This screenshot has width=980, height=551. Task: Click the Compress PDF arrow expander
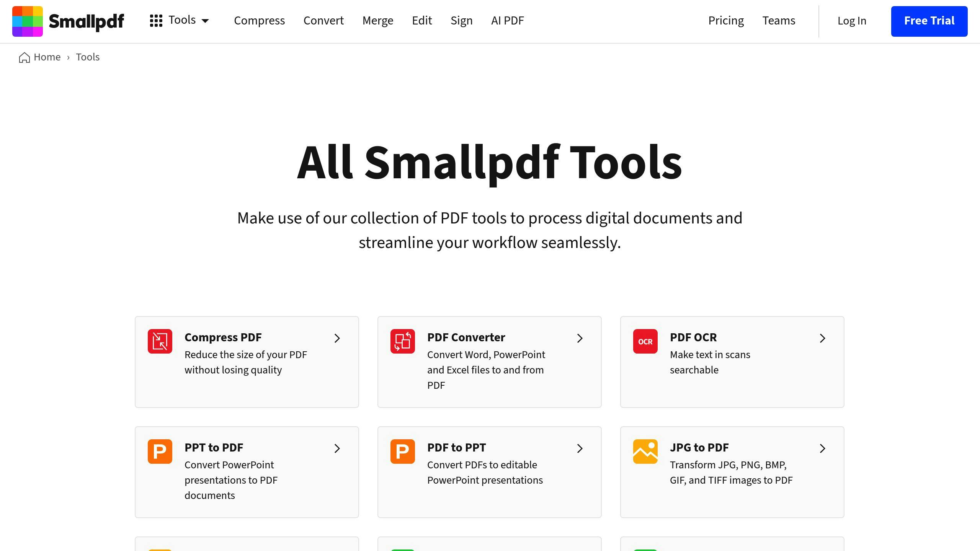[336, 338]
